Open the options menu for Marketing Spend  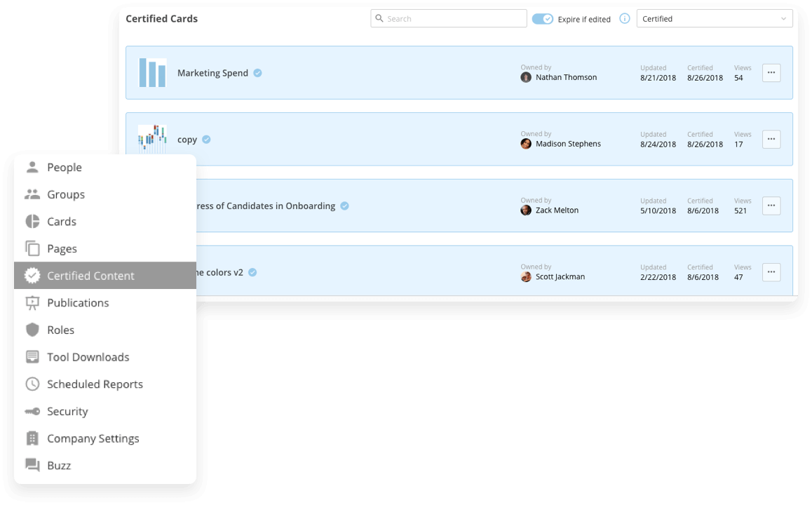coord(771,72)
